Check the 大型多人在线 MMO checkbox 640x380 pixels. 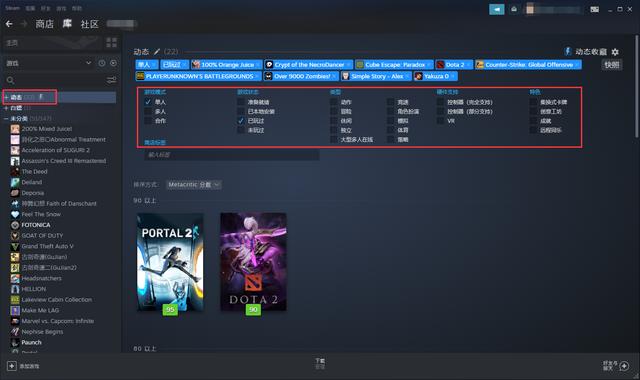coord(334,140)
